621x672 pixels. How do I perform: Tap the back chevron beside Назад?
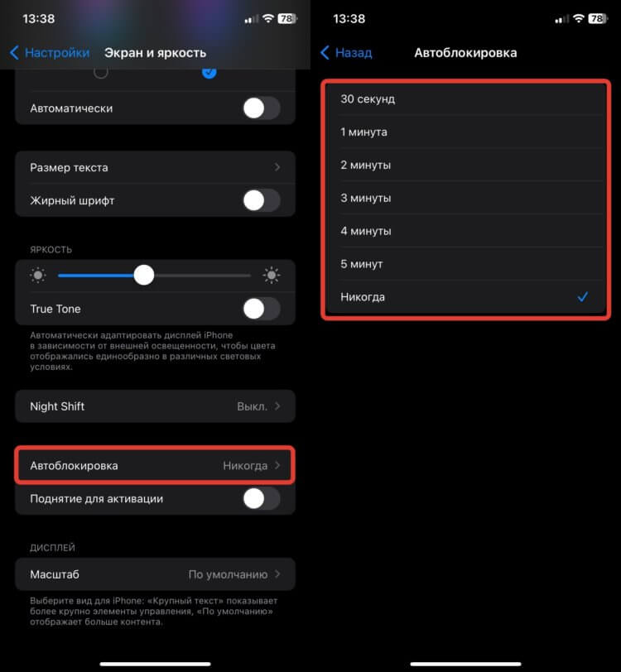coord(325,53)
